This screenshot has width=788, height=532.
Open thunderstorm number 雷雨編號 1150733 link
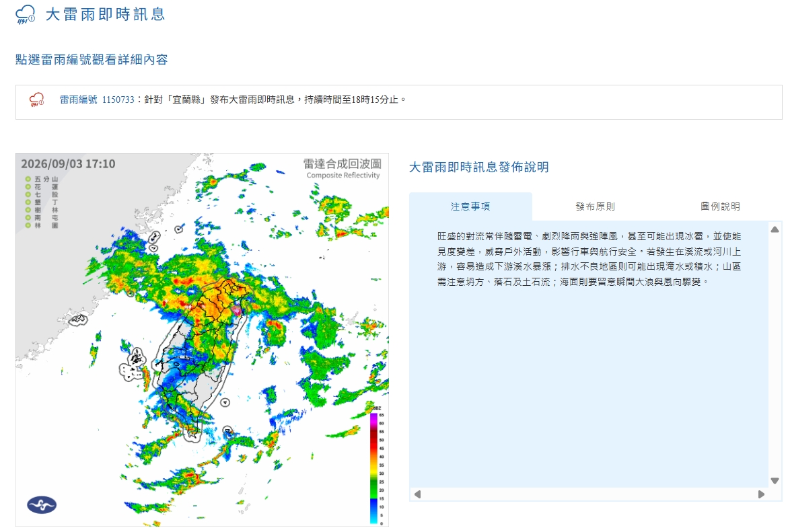(97, 100)
